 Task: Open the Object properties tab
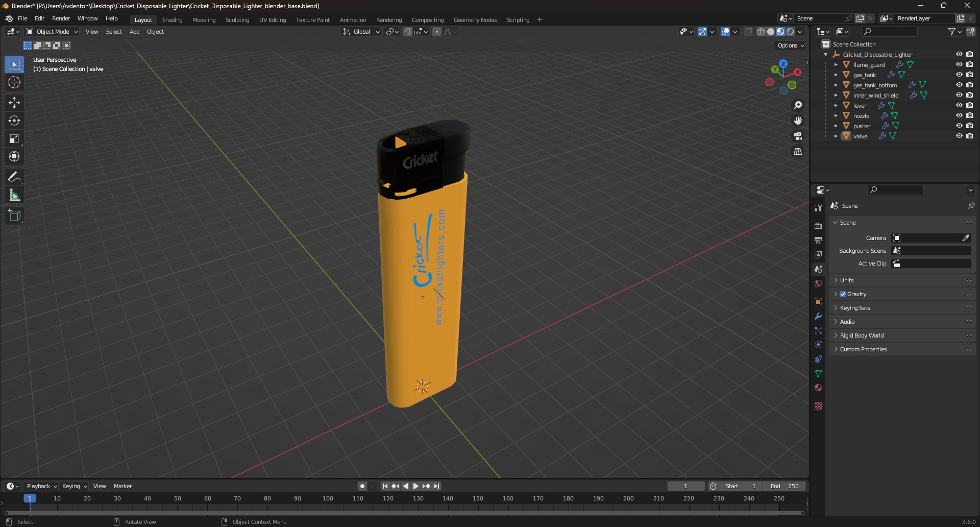[818, 302]
